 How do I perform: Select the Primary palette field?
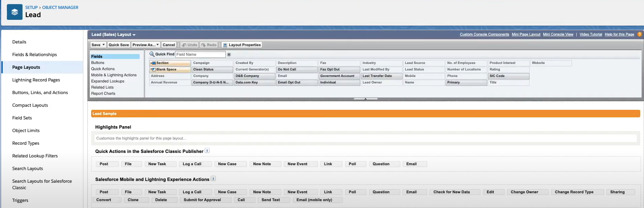tap(466, 82)
